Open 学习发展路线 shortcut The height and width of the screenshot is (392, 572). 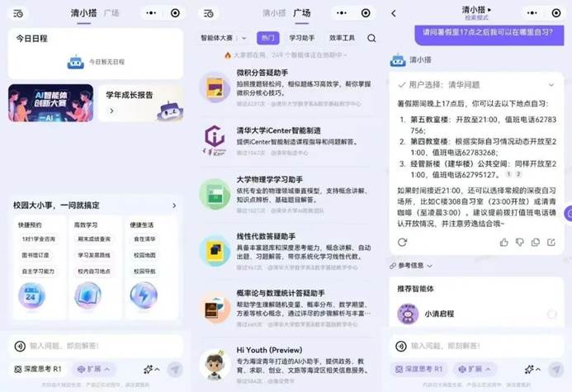coord(94,255)
